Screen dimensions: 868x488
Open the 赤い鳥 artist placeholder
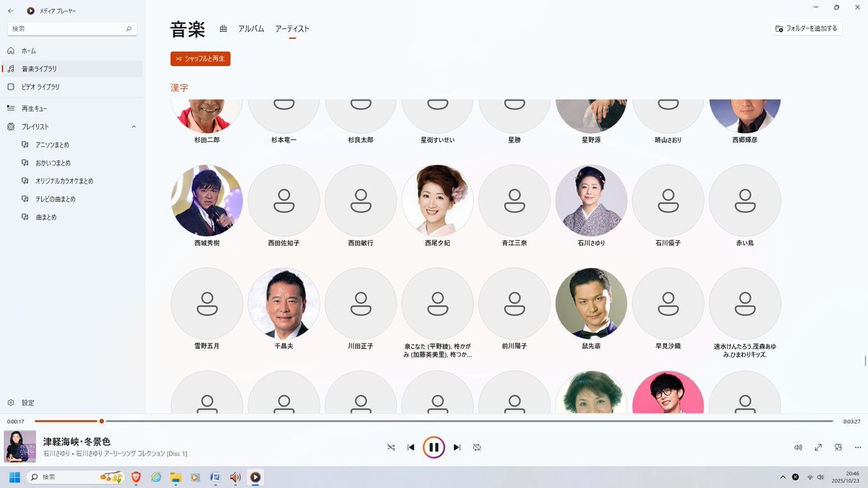(744, 200)
